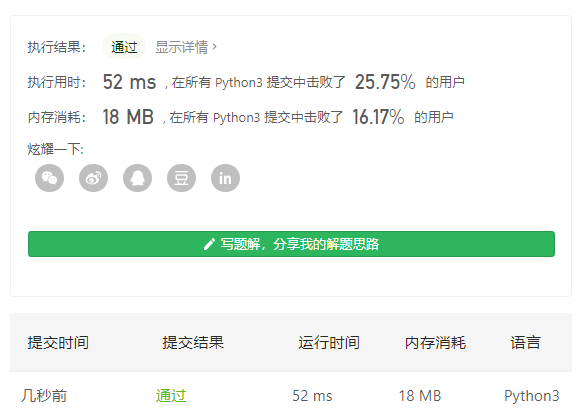
Task: Click the 通过 status badge
Action: [124, 47]
